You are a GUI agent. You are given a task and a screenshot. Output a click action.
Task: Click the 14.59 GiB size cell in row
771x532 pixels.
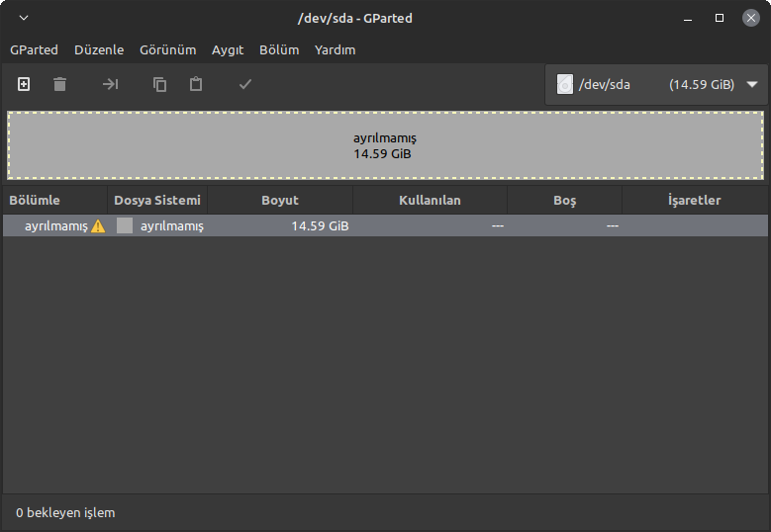pos(320,226)
